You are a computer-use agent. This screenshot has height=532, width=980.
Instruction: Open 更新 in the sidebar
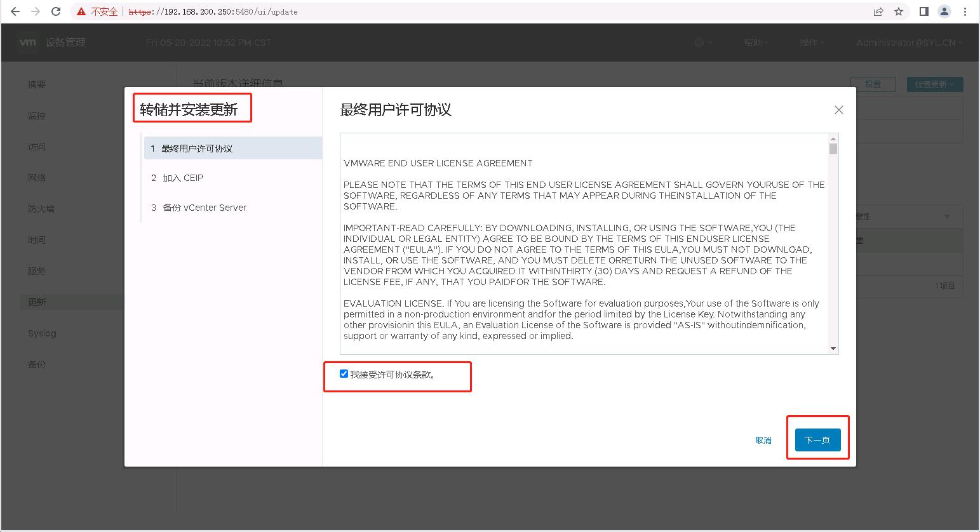(37, 302)
